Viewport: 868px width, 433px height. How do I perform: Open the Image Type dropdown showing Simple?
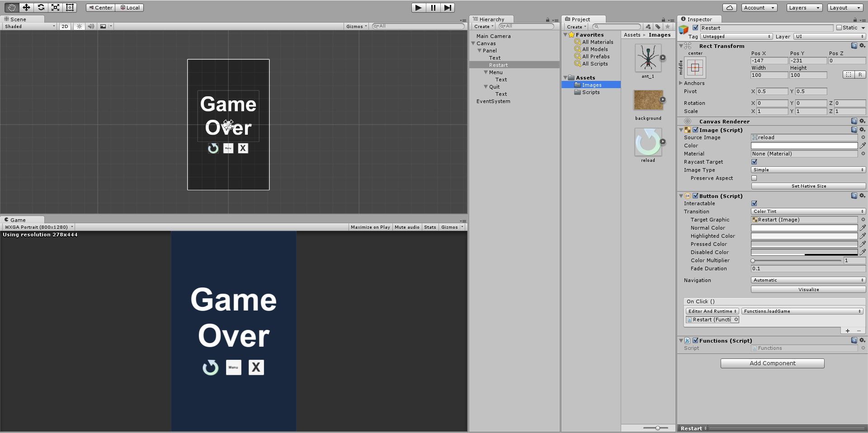[808, 169]
